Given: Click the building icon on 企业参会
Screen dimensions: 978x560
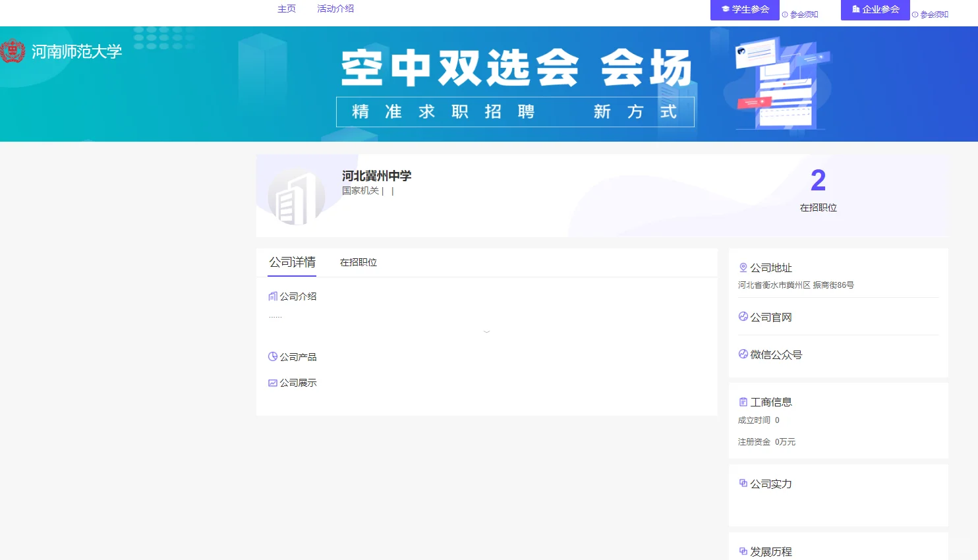Looking at the screenshot, I should coord(858,9).
